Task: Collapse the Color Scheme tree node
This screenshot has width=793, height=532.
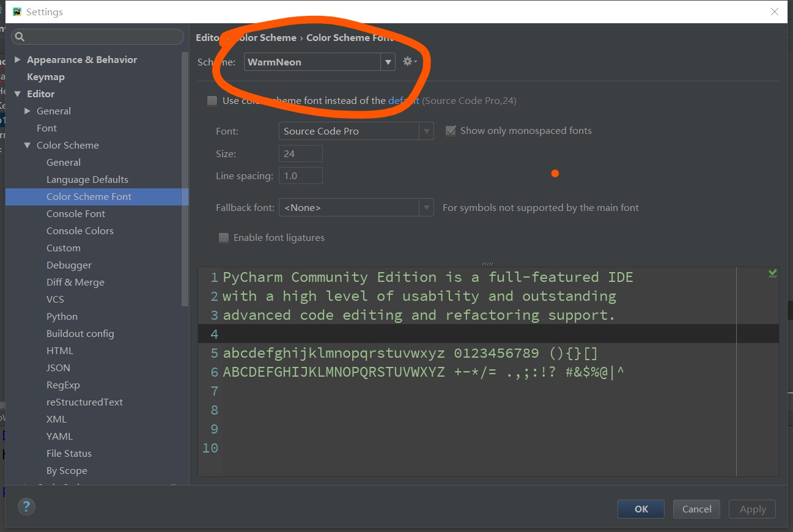Action: click(x=28, y=145)
